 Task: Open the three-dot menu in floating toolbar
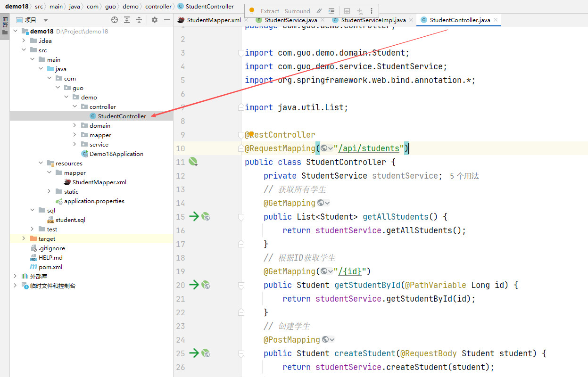tap(372, 11)
